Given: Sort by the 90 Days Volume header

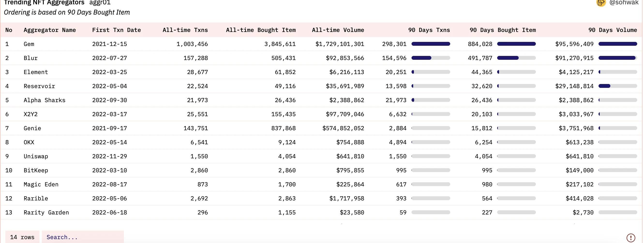Looking at the screenshot, I should coord(612,30).
